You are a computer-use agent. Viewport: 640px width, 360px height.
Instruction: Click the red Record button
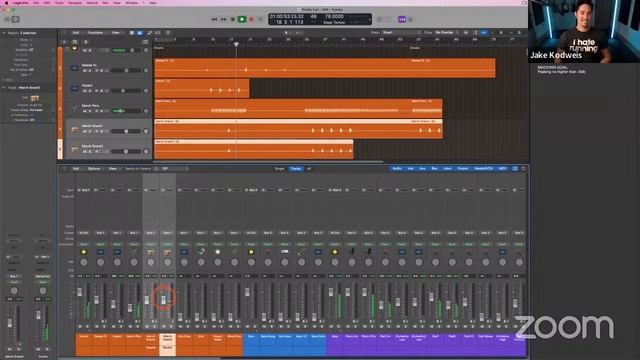coord(251,19)
